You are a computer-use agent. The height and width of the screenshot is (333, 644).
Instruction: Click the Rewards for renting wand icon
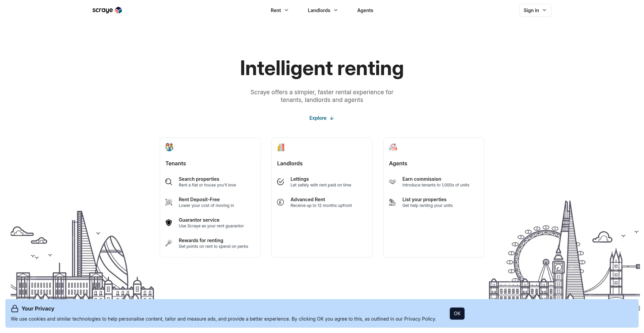pyautogui.click(x=169, y=243)
